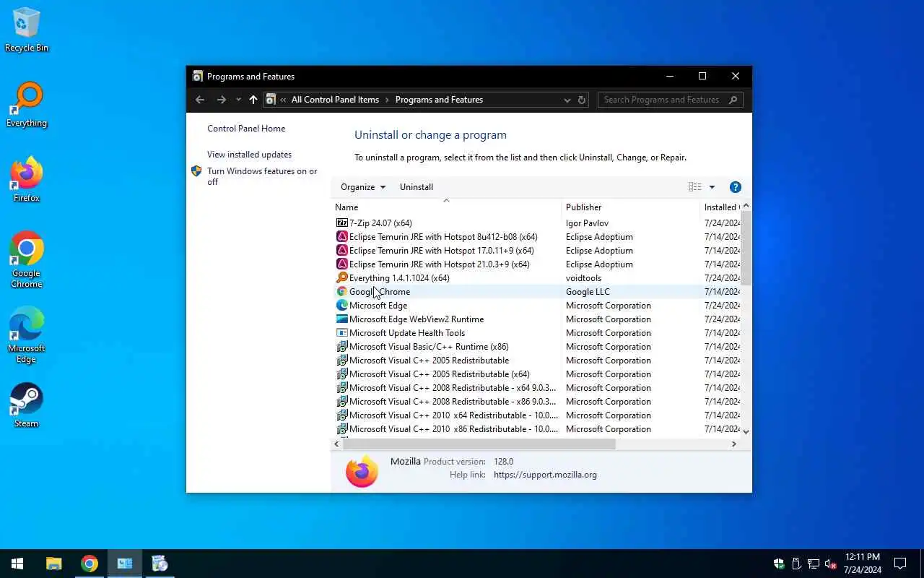924x578 pixels.
Task: Click the vertical scrollbar down arrow
Action: (x=746, y=431)
